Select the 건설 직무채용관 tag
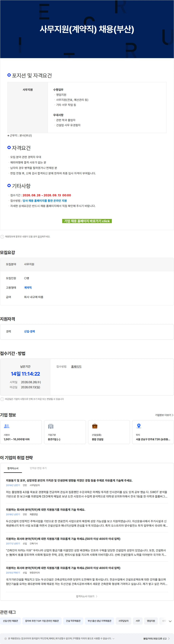Viewport: 174px width, 644px height. (73, 621)
